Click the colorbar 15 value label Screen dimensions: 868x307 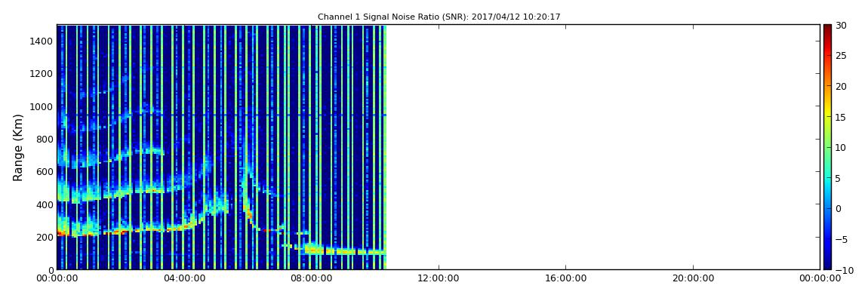[841, 117]
